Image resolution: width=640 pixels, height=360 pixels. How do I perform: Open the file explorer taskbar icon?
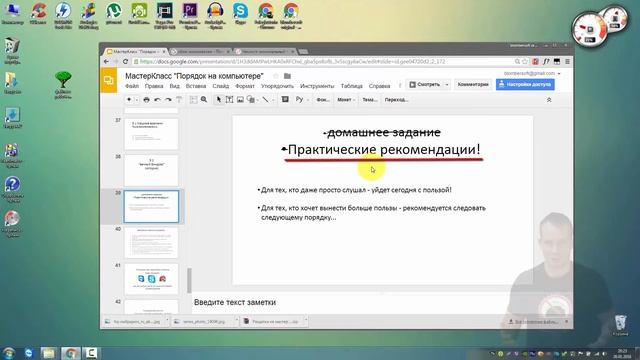tap(49, 353)
